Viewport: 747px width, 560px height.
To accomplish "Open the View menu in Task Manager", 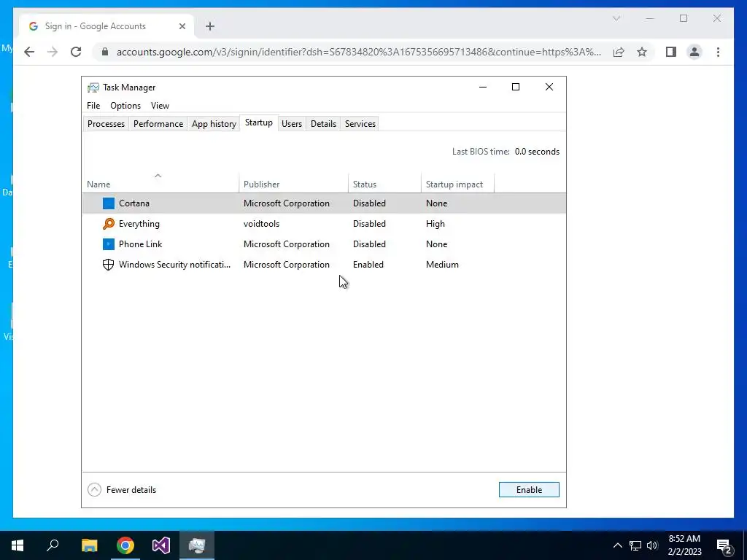I will point(160,106).
